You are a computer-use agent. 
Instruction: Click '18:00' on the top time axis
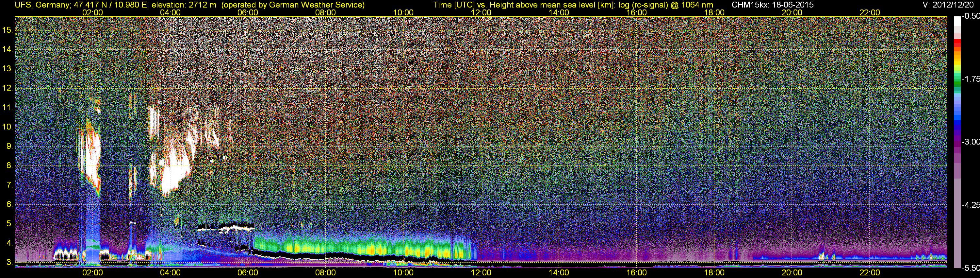[714, 12]
